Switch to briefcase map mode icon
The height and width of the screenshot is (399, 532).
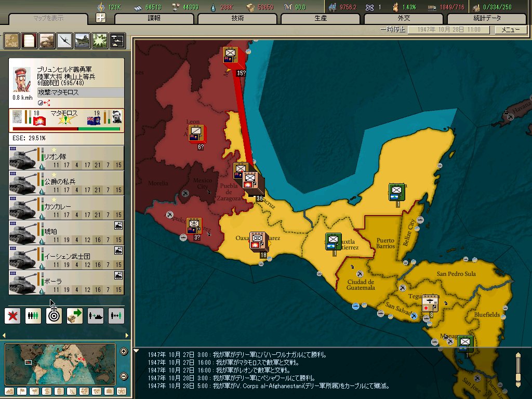click(x=109, y=391)
